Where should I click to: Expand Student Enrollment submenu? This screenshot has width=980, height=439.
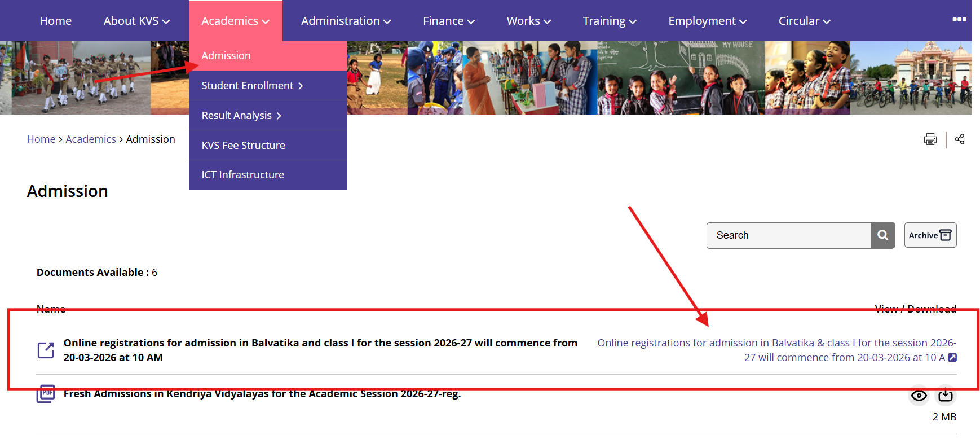coord(268,86)
